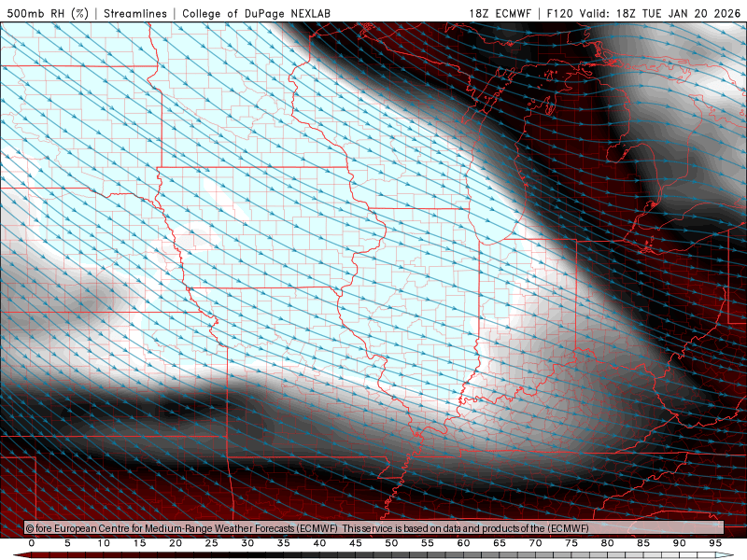Click the "35" value on the color scale
747x560 pixels.
[x=284, y=543]
